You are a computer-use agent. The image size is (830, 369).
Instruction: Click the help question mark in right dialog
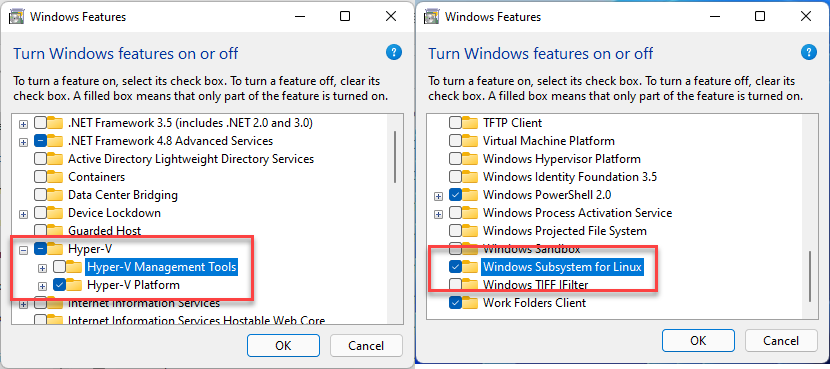coord(809,52)
